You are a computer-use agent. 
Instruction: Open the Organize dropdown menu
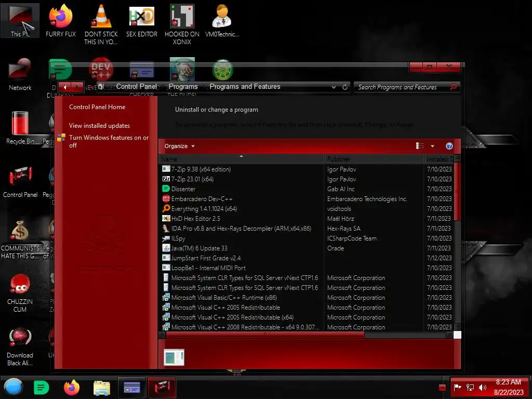[180, 146]
